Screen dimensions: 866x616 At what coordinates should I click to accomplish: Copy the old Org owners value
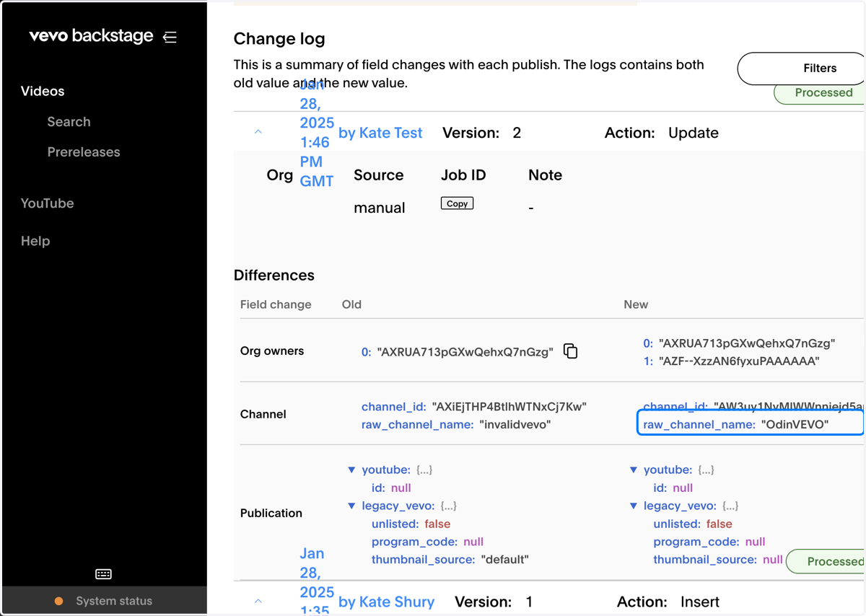[x=570, y=351]
